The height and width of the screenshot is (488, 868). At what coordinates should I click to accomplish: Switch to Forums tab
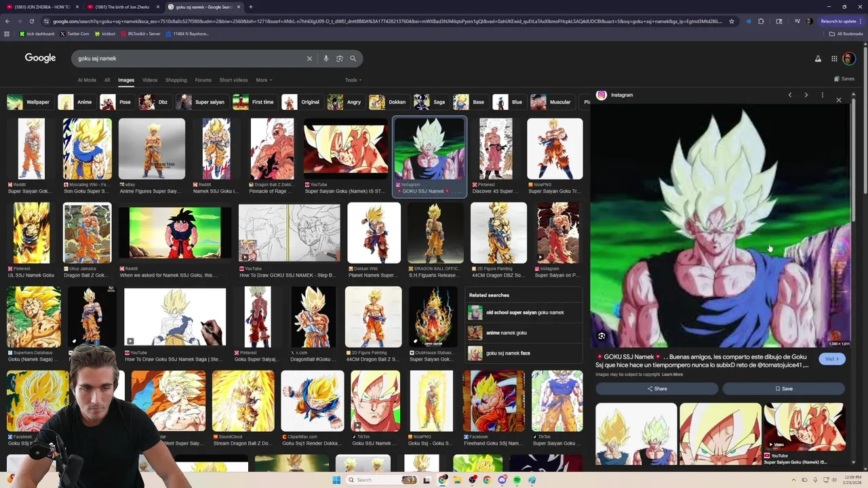tap(203, 80)
